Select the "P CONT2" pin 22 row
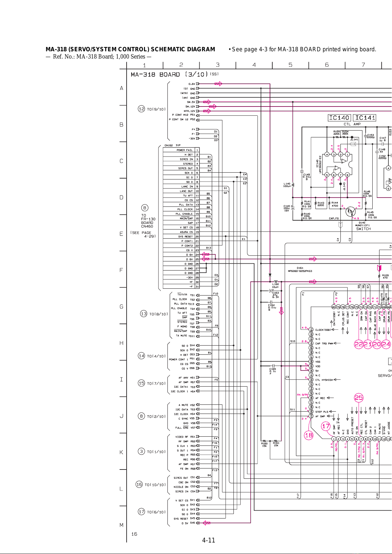This screenshot has height=554, width=392. click(x=181, y=246)
